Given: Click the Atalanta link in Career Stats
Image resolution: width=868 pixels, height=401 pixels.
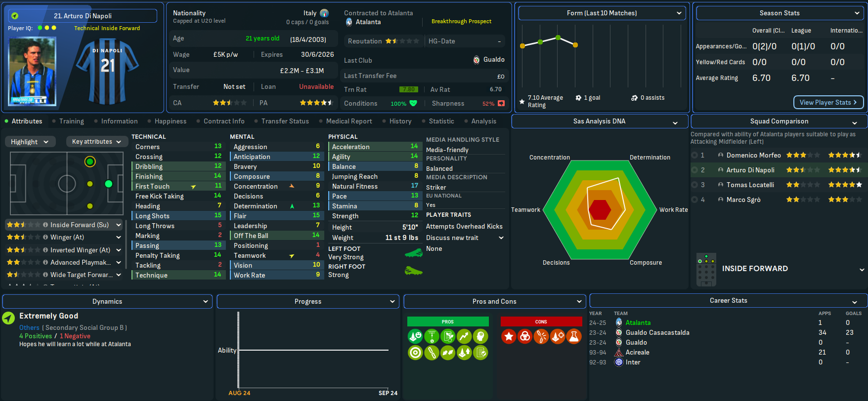Looking at the screenshot, I should point(638,322).
